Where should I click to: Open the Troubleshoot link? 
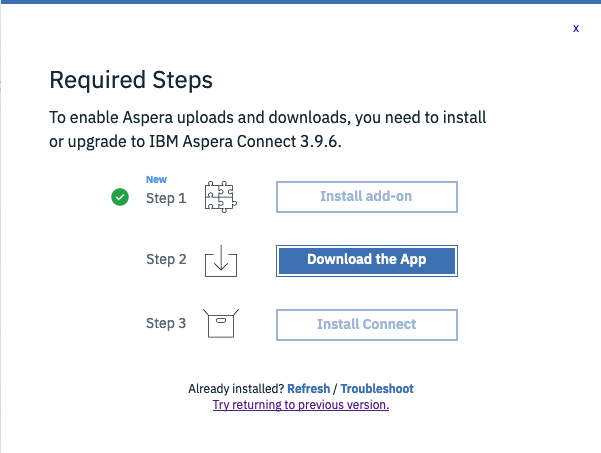coord(377,388)
